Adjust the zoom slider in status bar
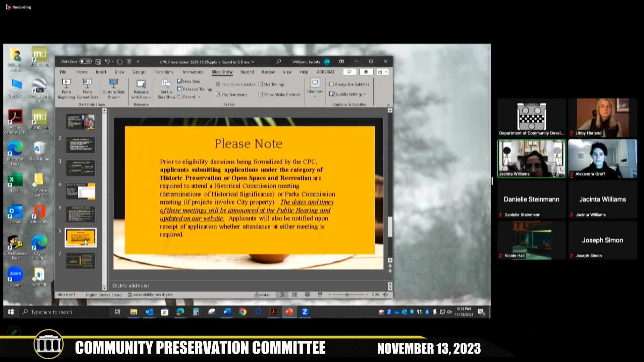This screenshot has width=644, height=362. (x=347, y=295)
